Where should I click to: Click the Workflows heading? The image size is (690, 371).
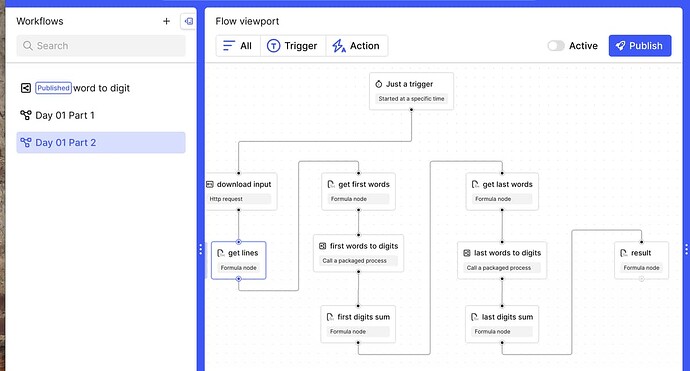click(x=40, y=21)
